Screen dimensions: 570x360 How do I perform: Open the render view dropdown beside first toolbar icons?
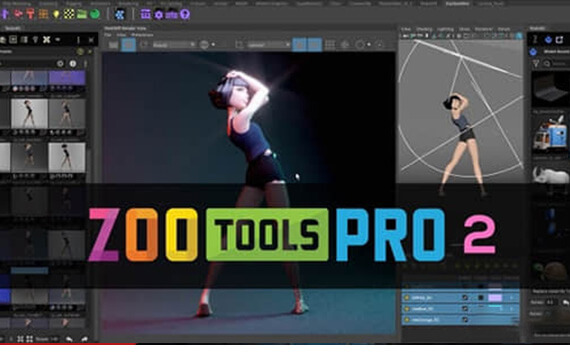[x=174, y=45]
